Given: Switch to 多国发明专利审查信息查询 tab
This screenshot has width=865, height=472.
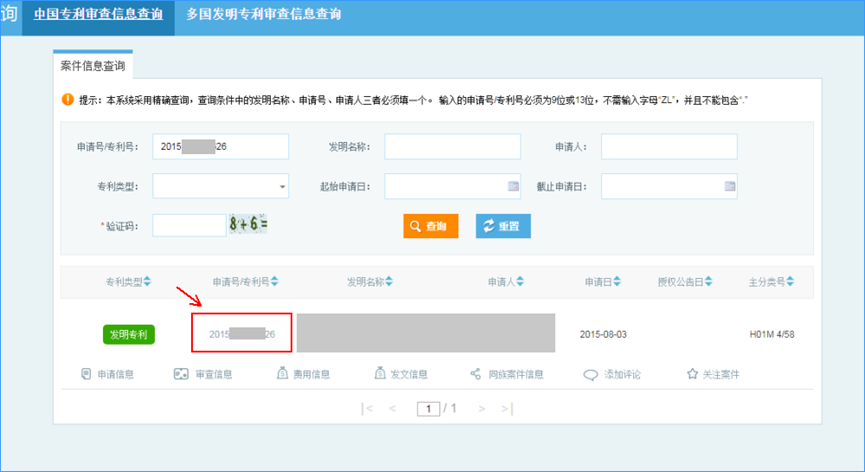Looking at the screenshot, I should (264, 14).
